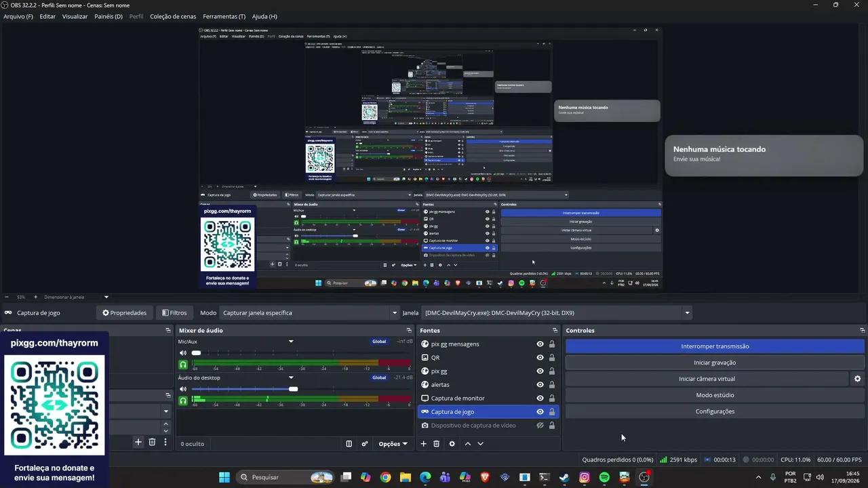Open Filtros for the selected source
Screen dimensions: 868x488
pos(174,313)
